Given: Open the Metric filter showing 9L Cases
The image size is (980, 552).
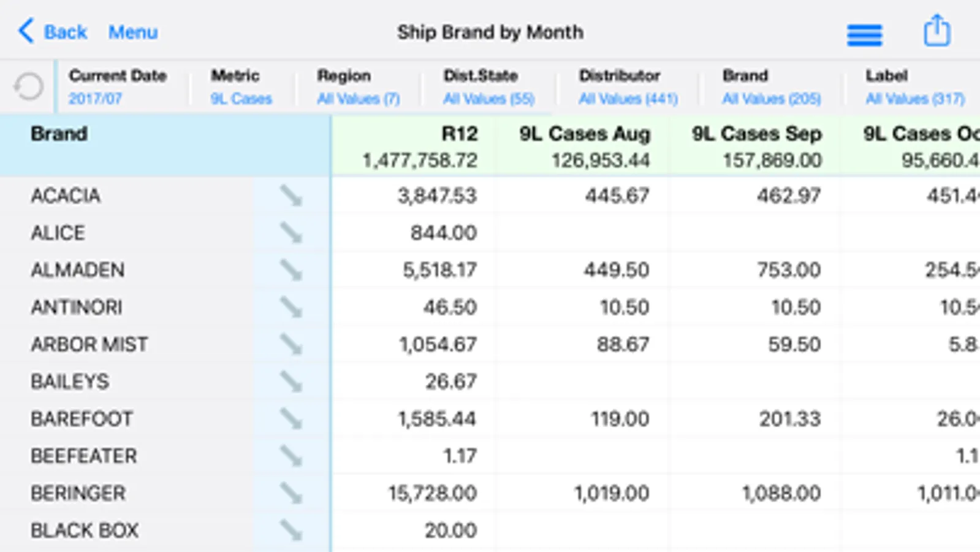Looking at the screenshot, I should [241, 87].
